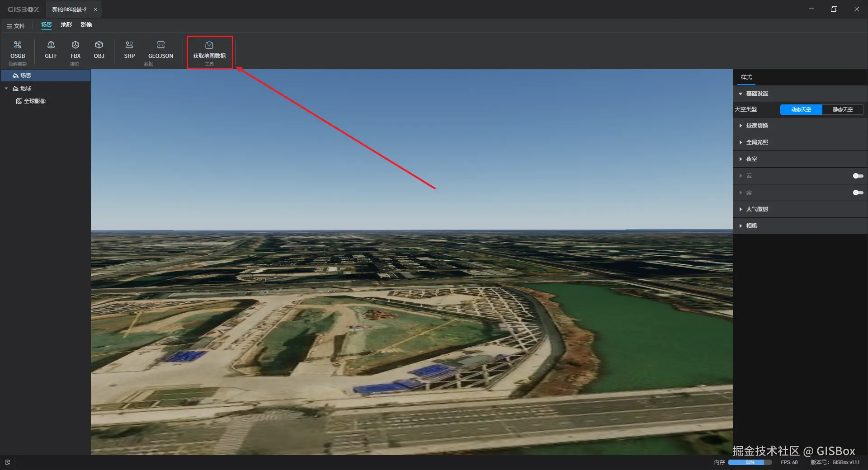
Task: Click the memory usage bar
Action: [x=750, y=462]
